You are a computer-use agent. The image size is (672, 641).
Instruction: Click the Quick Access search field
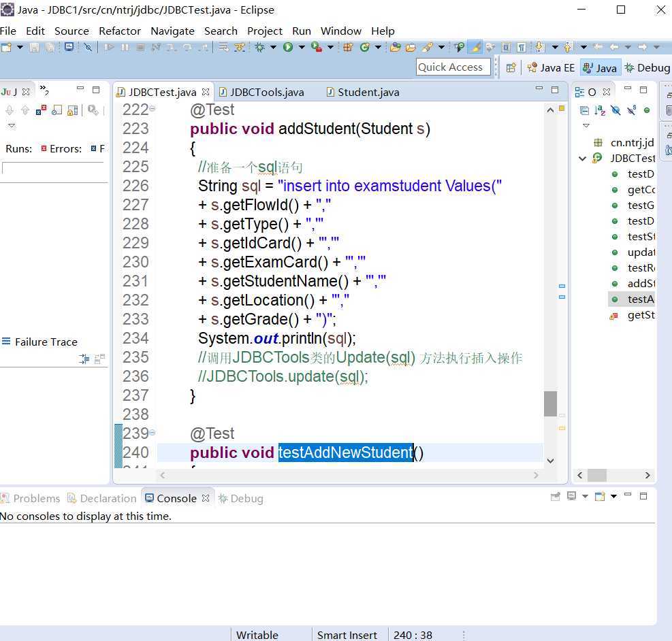[453, 67]
